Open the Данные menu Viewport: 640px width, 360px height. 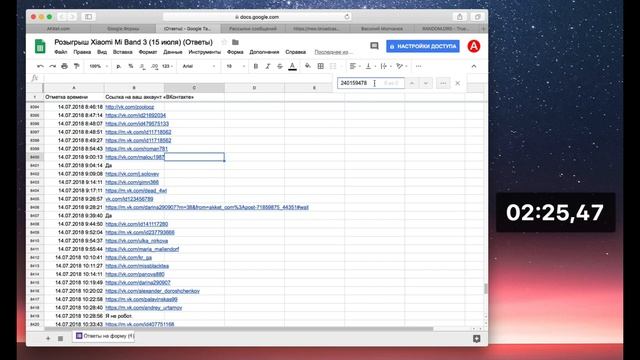click(173, 52)
